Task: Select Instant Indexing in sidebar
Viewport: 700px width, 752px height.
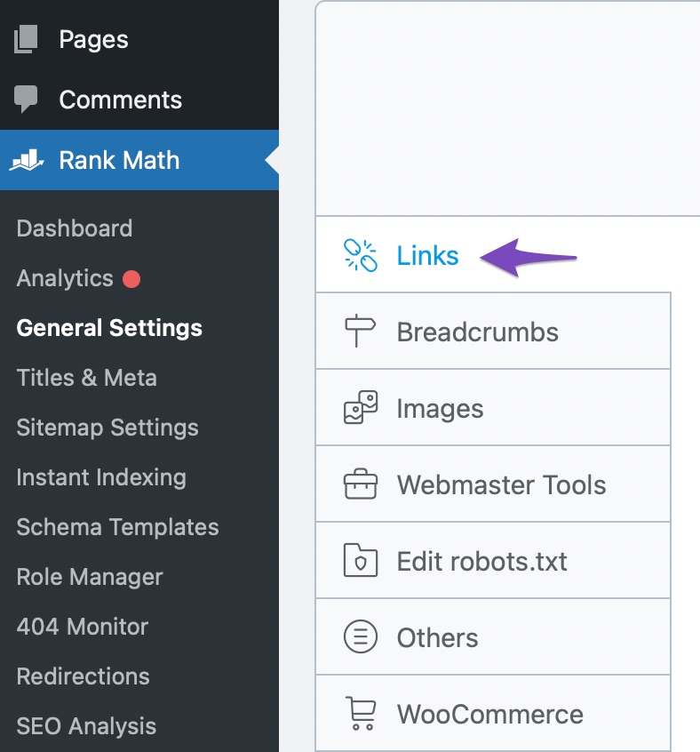Action: coord(101,477)
